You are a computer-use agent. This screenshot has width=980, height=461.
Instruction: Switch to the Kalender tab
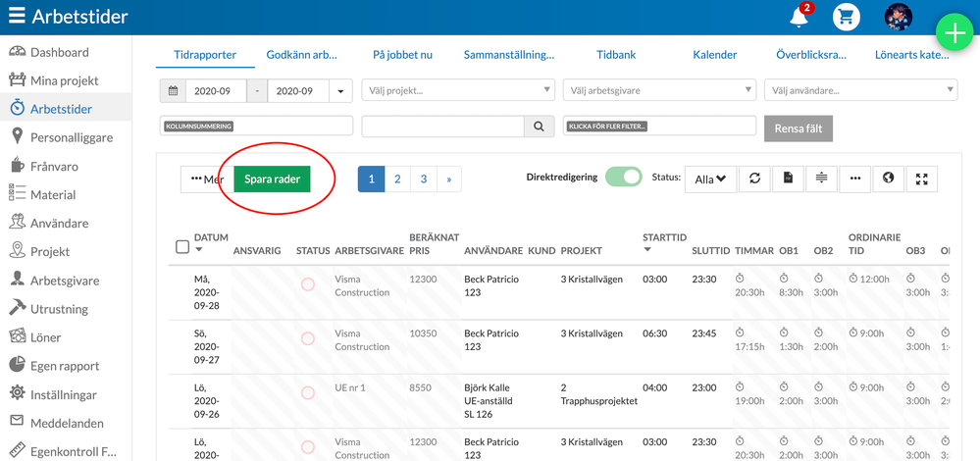coord(715,55)
